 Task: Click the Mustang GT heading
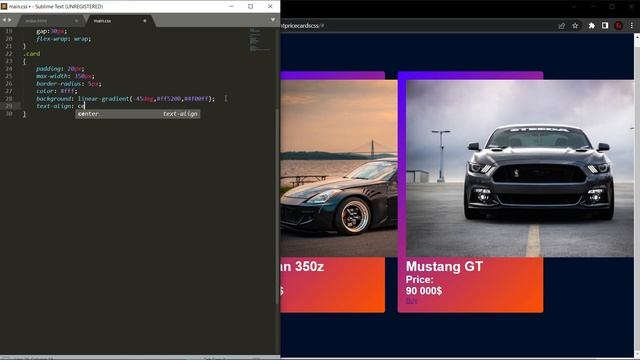(444, 267)
